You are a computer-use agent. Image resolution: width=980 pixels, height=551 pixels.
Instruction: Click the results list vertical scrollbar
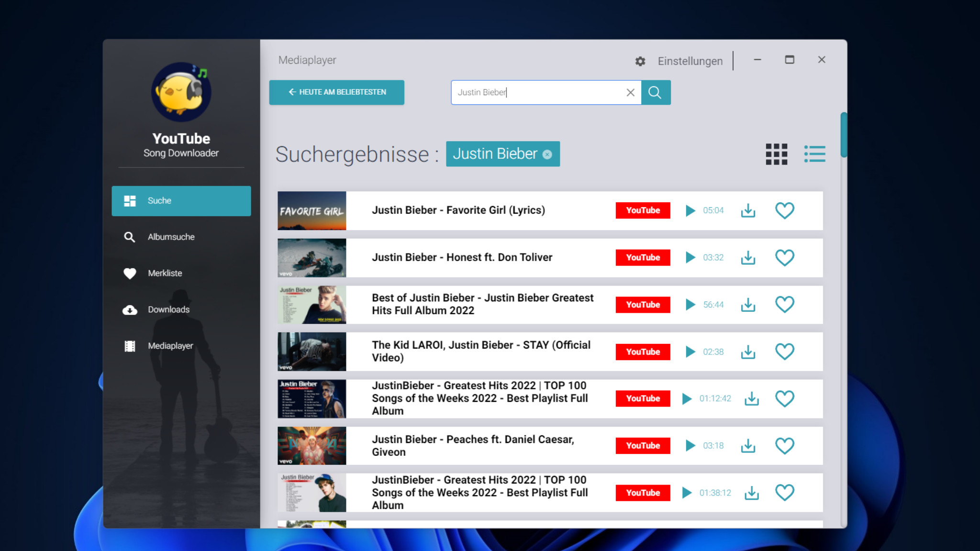(844, 135)
